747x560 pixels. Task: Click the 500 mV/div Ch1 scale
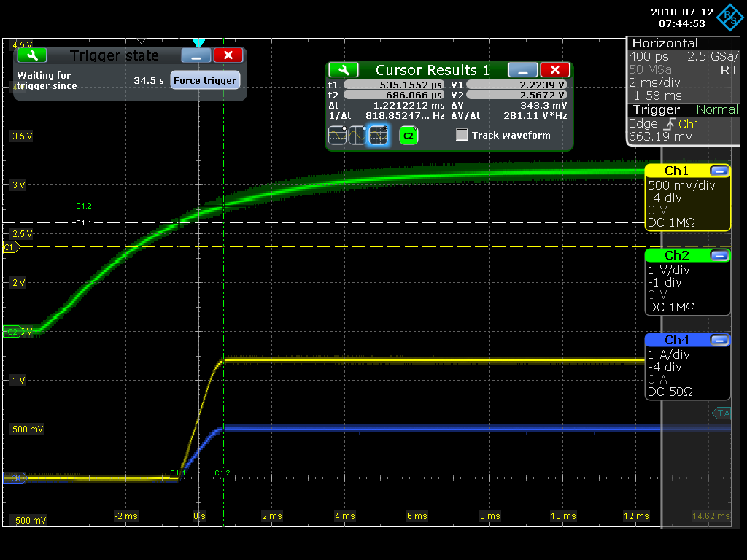pyautogui.click(x=682, y=185)
